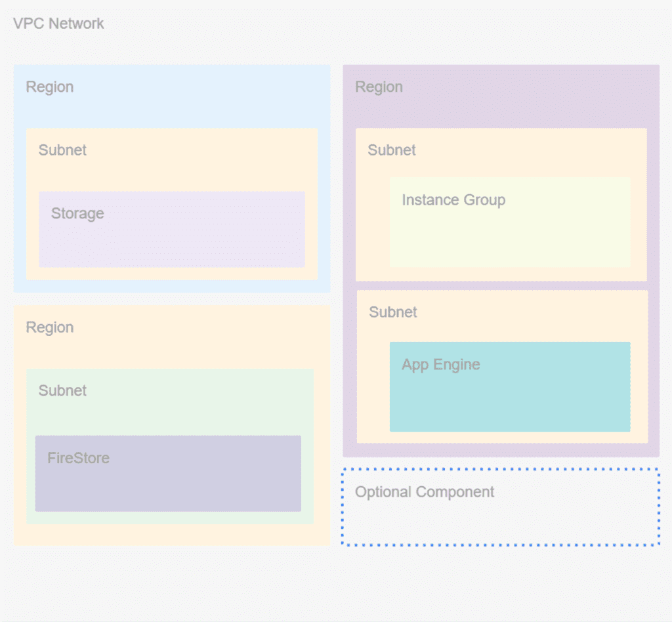Click the Storage text label
The width and height of the screenshot is (672, 622).
pos(77,214)
